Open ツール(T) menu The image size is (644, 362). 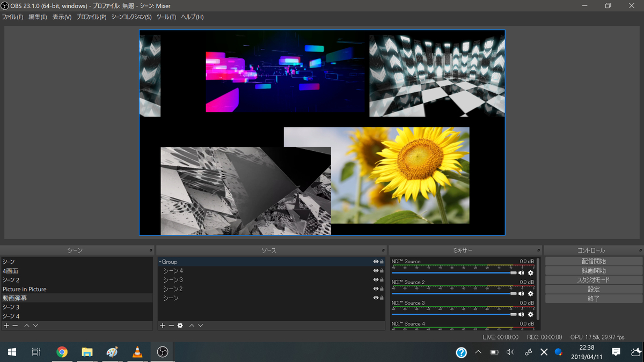(166, 17)
